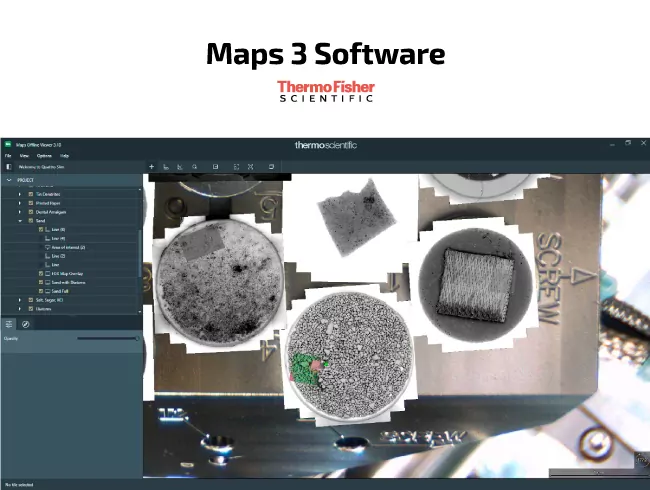The height and width of the screenshot is (490, 650).
Task: Select the Area of Interest (2) item
Action: (x=68, y=247)
